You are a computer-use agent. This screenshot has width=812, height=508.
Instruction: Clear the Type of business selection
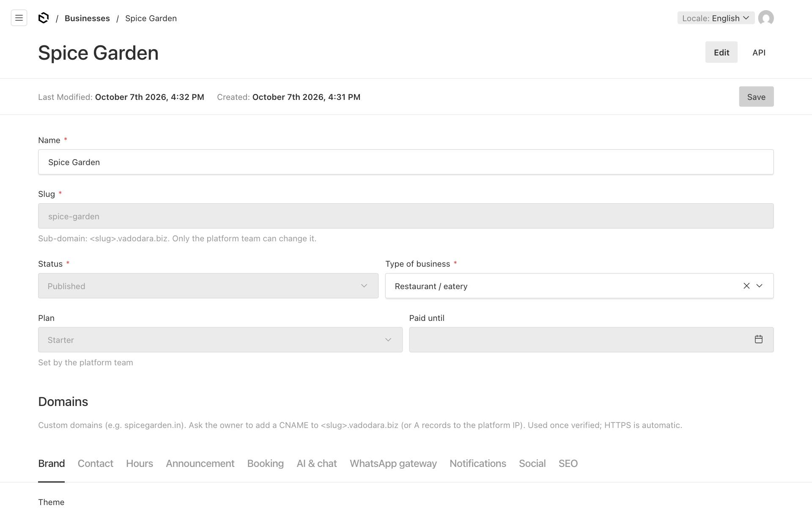tap(746, 286)
